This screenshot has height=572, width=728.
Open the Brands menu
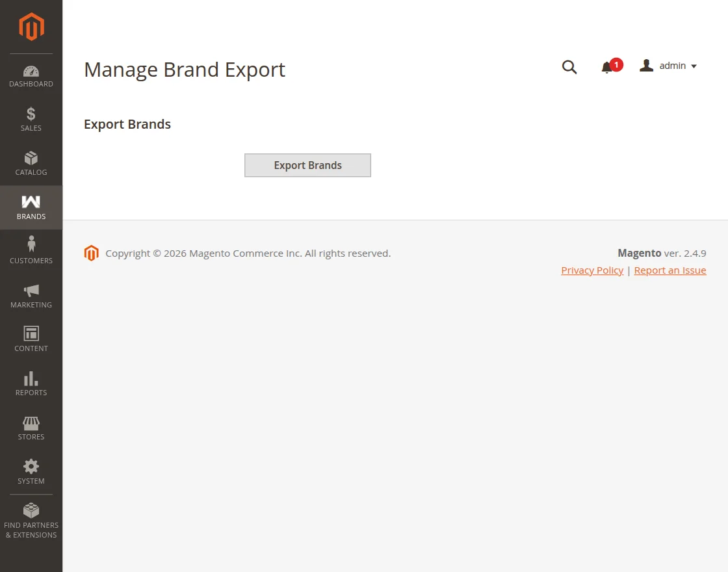31,207
